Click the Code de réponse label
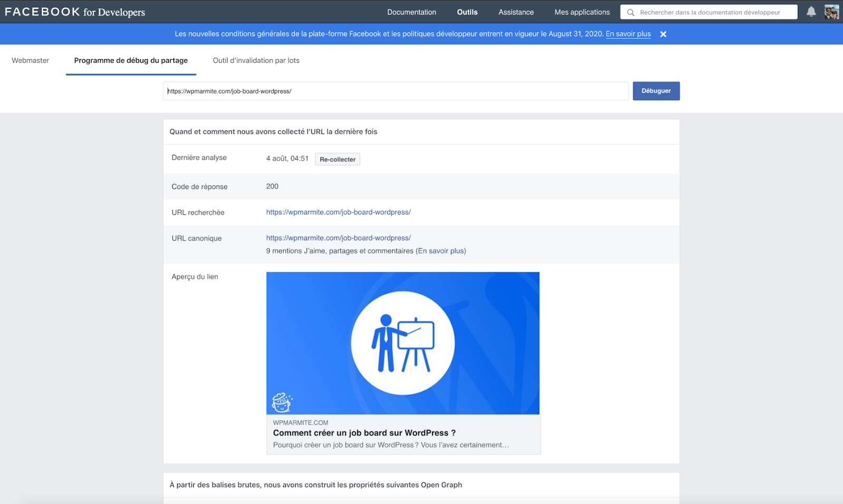843x504 pixels. 200,186
